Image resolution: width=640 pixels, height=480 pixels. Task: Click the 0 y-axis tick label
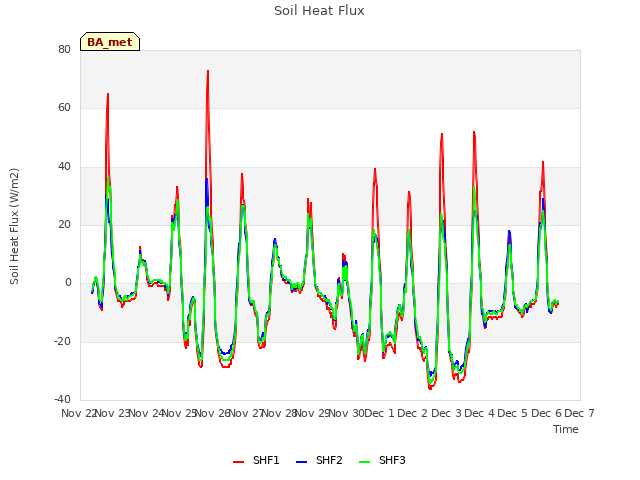point(68,282)
